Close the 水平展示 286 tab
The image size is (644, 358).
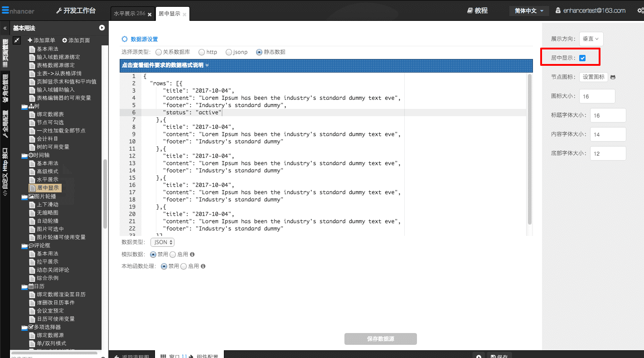(x=150, y=15)
